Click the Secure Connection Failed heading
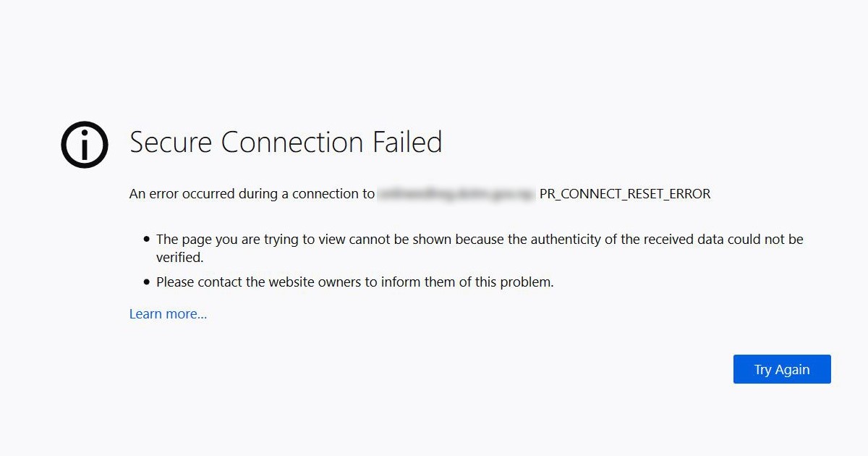The width and height of the screenshot is (868, 456). (x=286, y=143)
